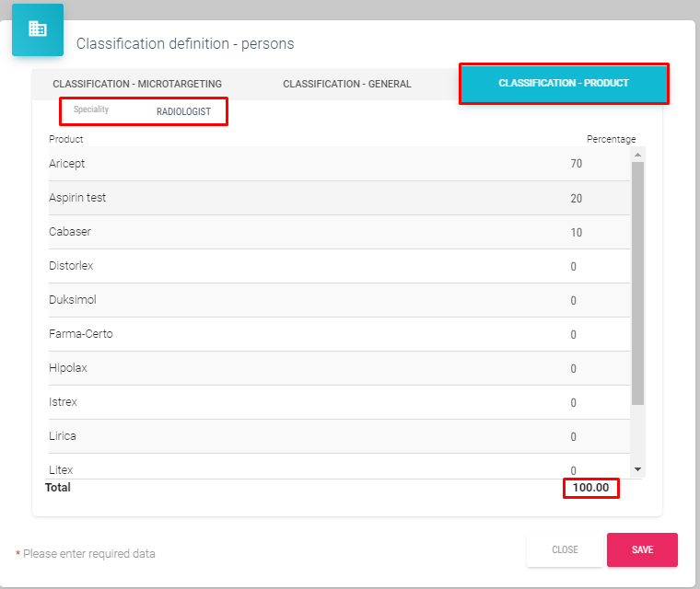Click the scrollbar down arrow
The image size is (700, 589).
pos(637,469)
